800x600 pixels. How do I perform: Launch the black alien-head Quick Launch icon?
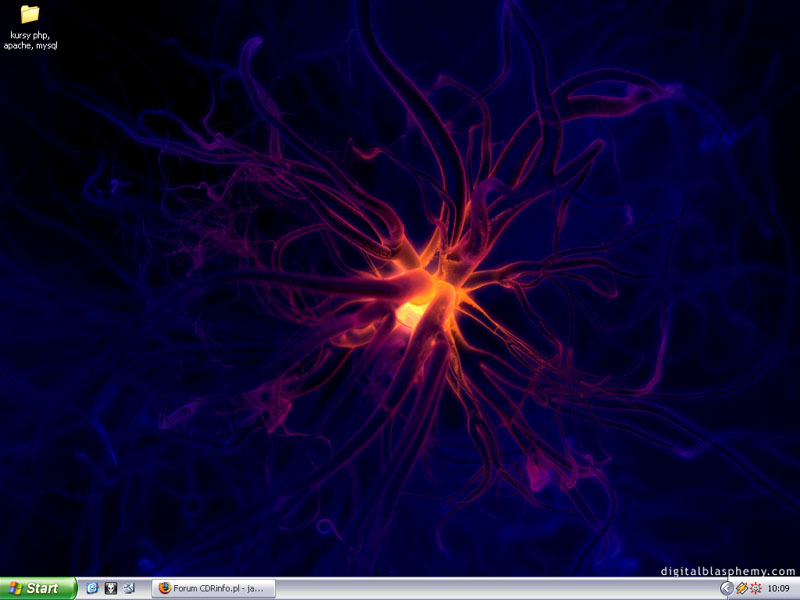pos(111,588)
